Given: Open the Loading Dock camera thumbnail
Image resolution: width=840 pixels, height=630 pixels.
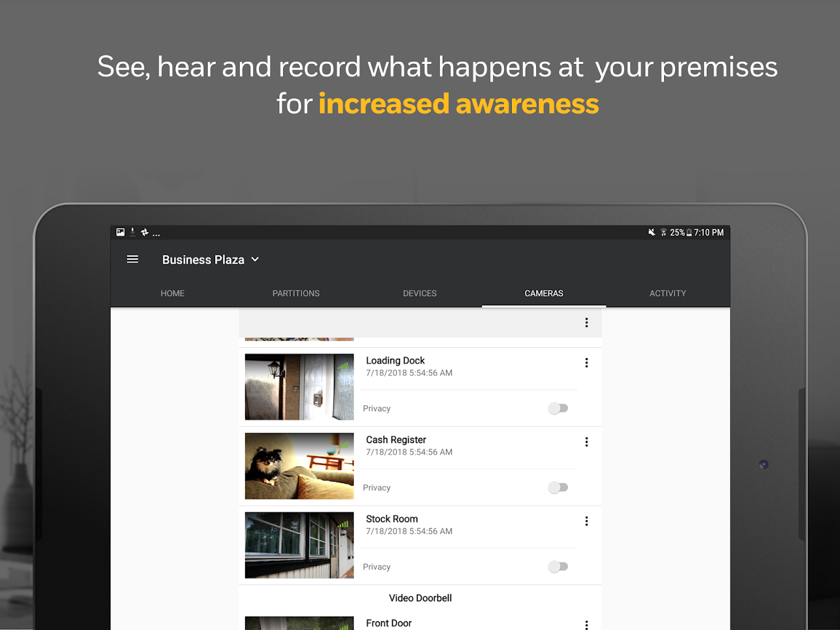Looking at the screenshot, I should coord(299,387).
